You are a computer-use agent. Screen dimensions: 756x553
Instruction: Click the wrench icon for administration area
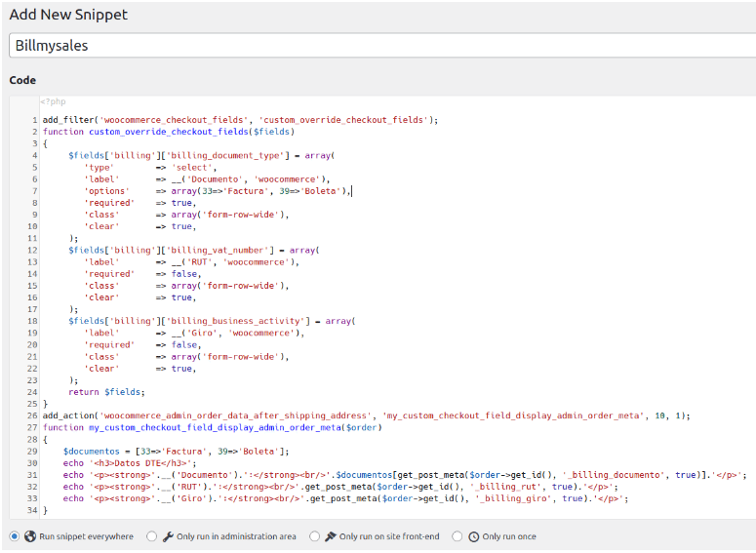coord(168,536)
